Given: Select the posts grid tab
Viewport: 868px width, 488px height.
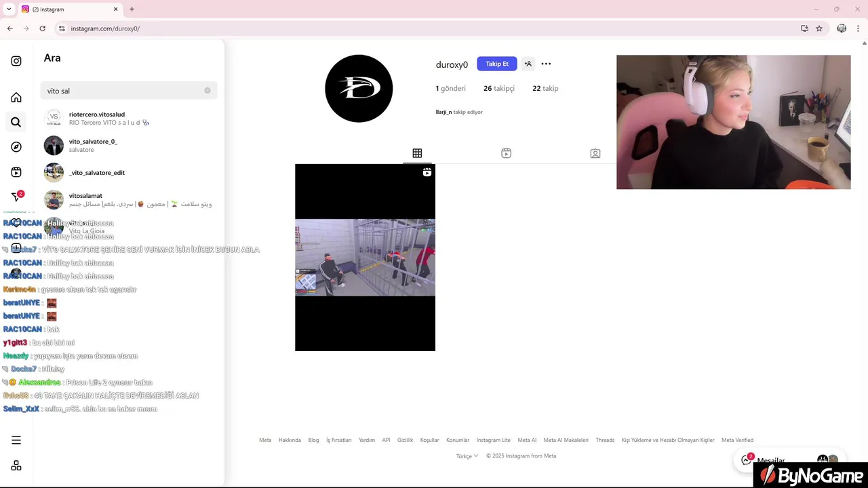Looking at the screenshot, I should click(x=417, y=153).
